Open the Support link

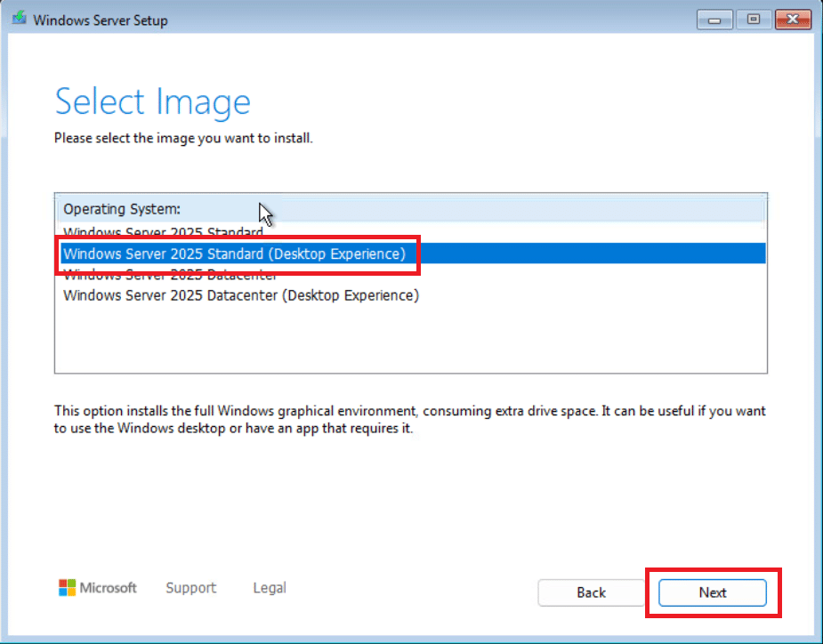(x=191, y=587)
